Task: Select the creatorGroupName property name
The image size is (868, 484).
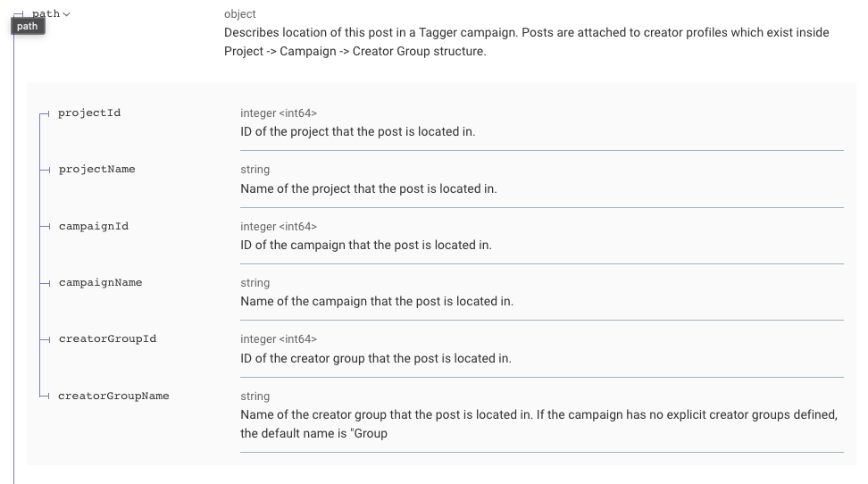Action: point(113,396)
